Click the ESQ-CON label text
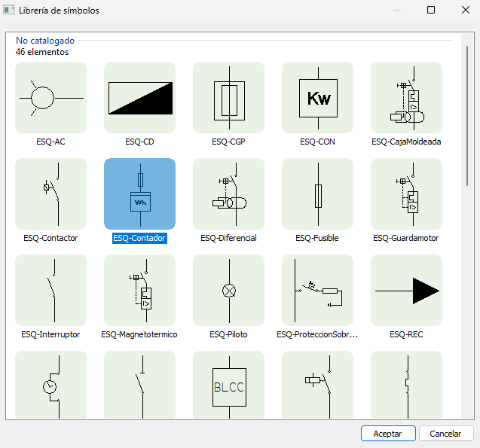This screenshot has height=448, width=480. (317, 142)
